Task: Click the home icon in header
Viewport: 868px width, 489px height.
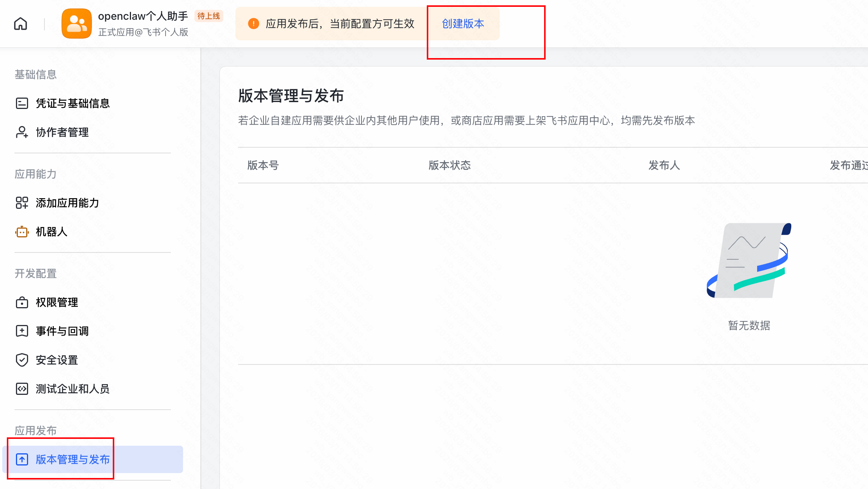Action: [21, 24]
